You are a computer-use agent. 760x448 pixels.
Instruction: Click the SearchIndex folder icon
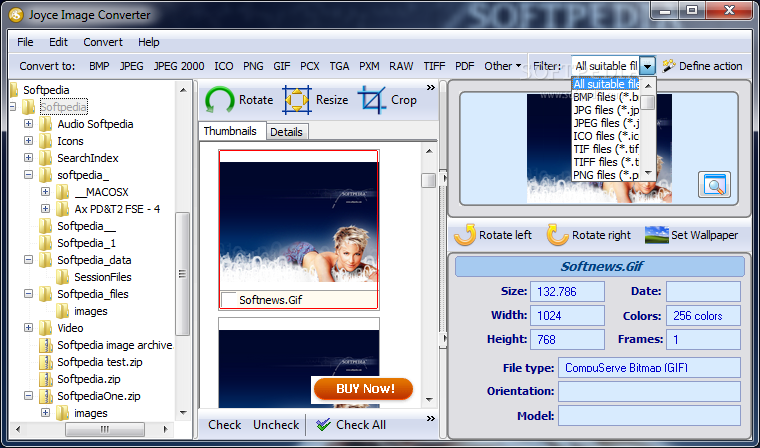46,158
